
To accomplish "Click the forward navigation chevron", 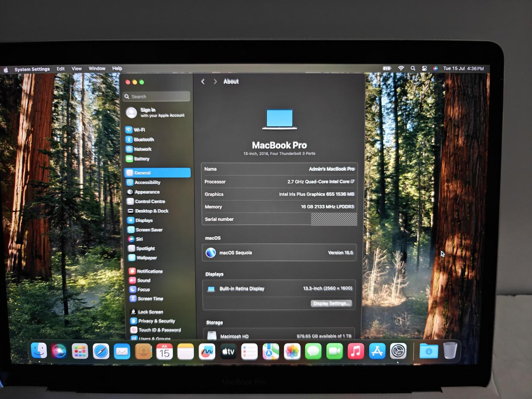I will (x=215, y=82).
